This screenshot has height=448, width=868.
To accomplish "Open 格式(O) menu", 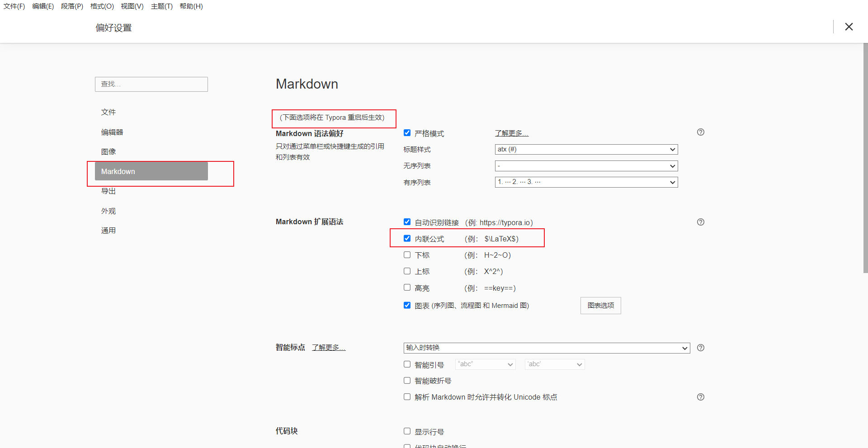I will pos(102,6).
